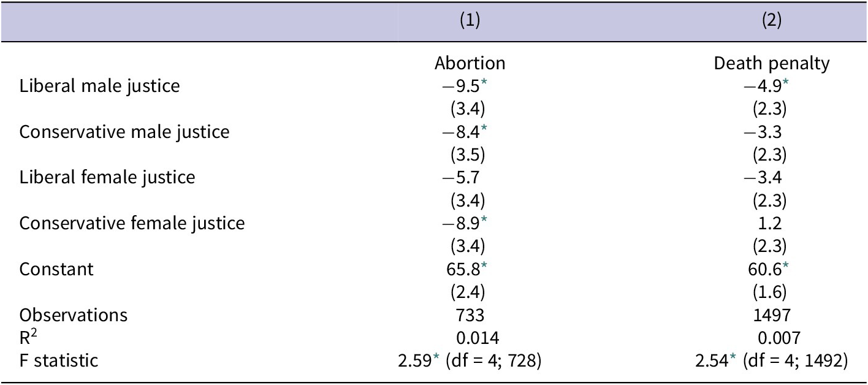Click the column header labeled (1)

470,21
